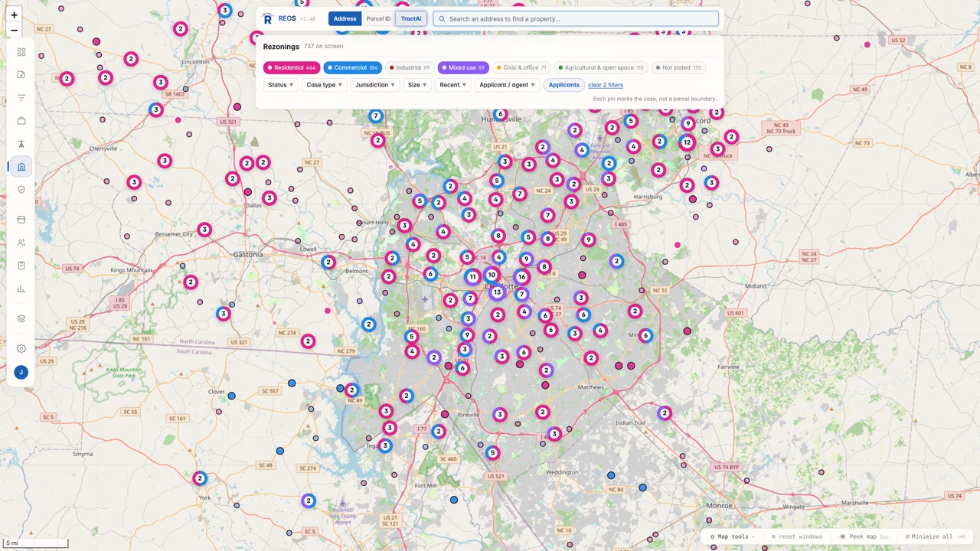Click the 737 on screen count text

(323, 47)
